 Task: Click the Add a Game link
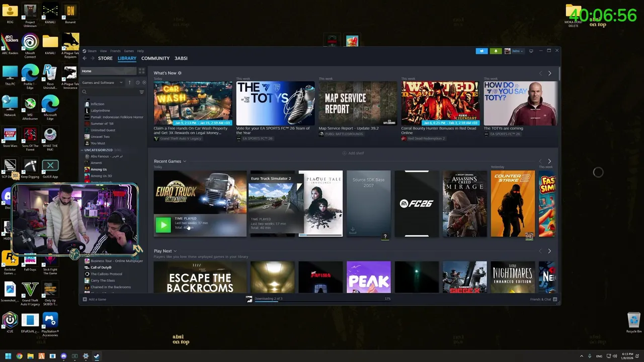click(x=97, y=299)
